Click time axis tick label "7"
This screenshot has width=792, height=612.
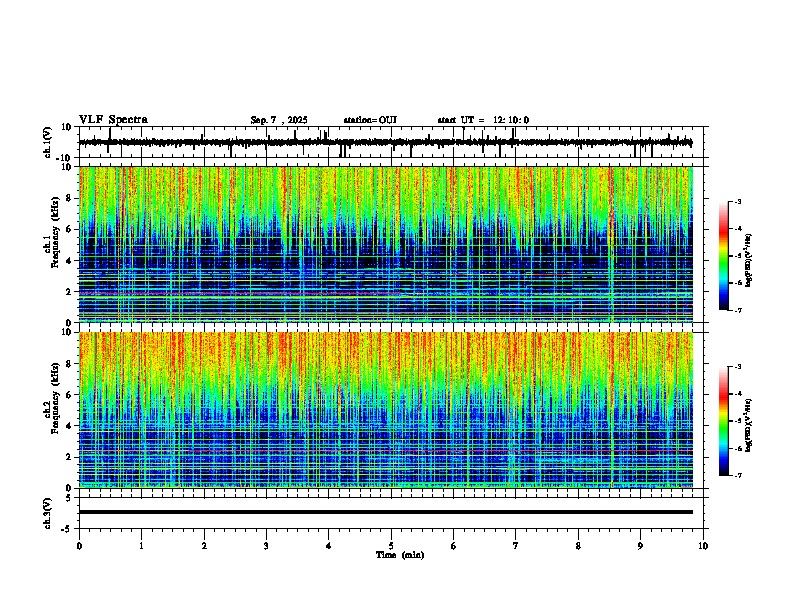pyautogui.click(x=516, y=546)
